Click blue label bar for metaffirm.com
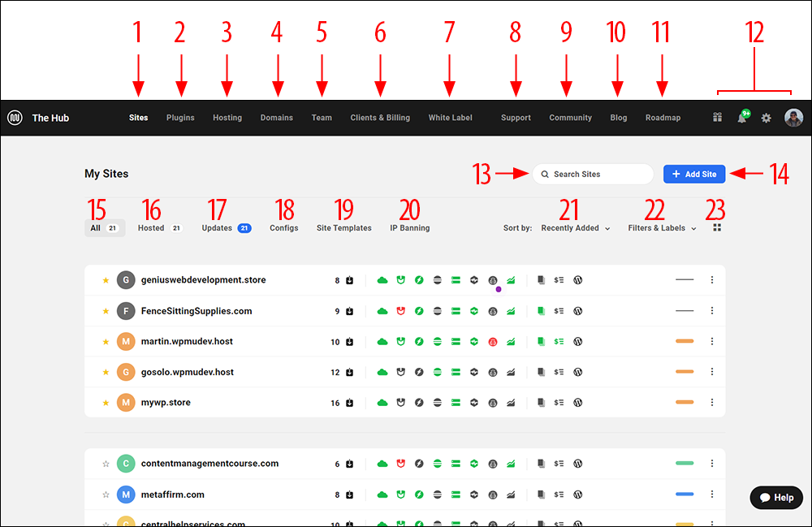Viewport: 812px width, 527px height. coord(685,495)
